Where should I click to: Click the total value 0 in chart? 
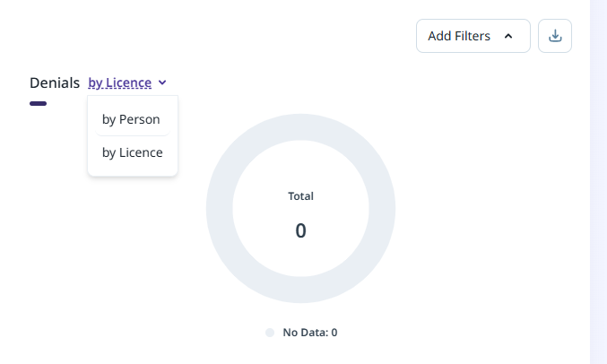(x=300, y=230)
